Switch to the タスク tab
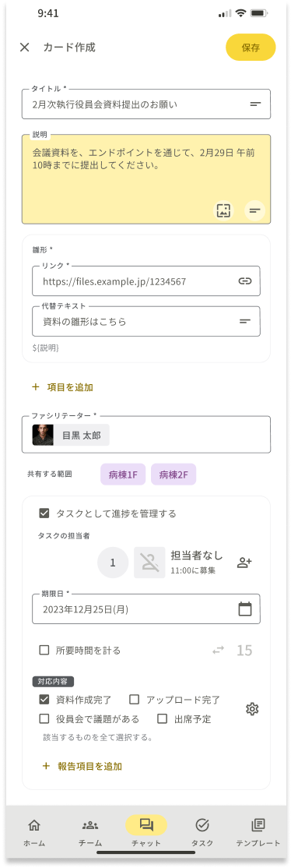This screenshot has width=291, height=868. point(202,833)
